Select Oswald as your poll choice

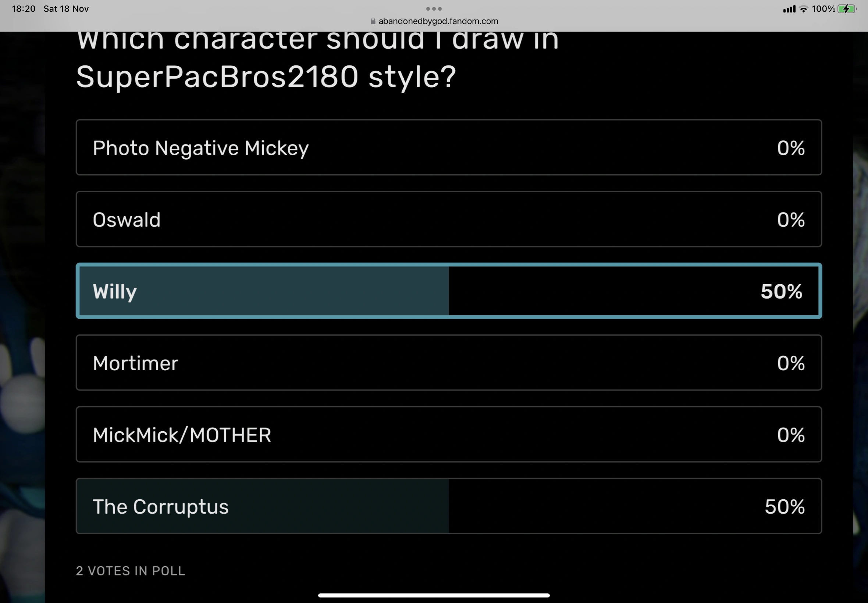pos(449,219)
